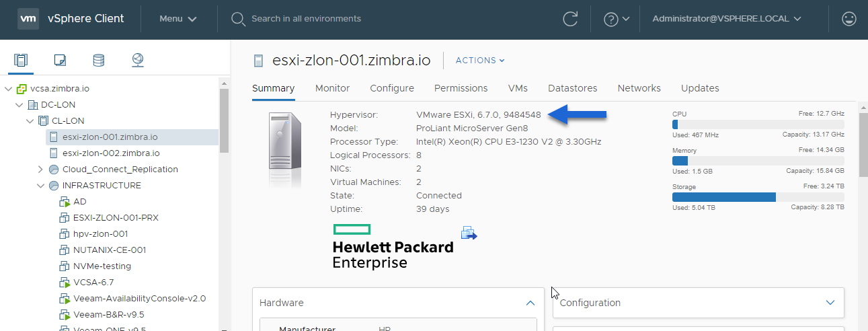Open the Menu dropdown

click(x=178, y=19)
